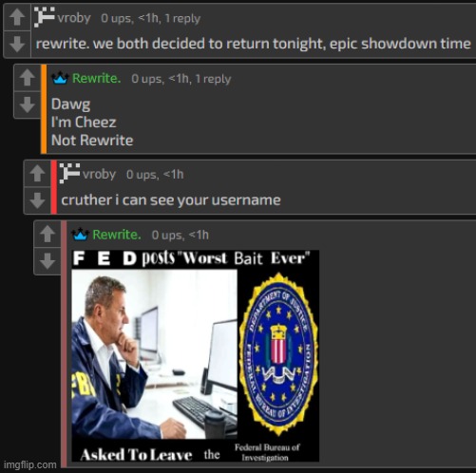Upvote the 'Dawg I'm Cheez' comment
The image size is (476, 473).
click(x=28, y=78)
